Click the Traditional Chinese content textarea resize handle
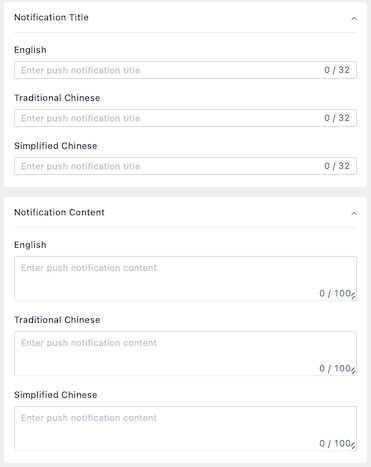 pos(353,370)
